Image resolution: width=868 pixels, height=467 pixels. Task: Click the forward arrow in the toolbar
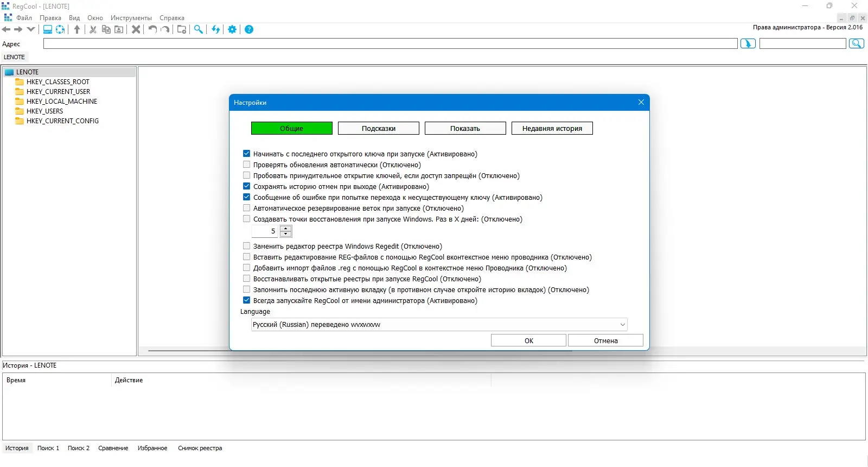tap(18, 29)
